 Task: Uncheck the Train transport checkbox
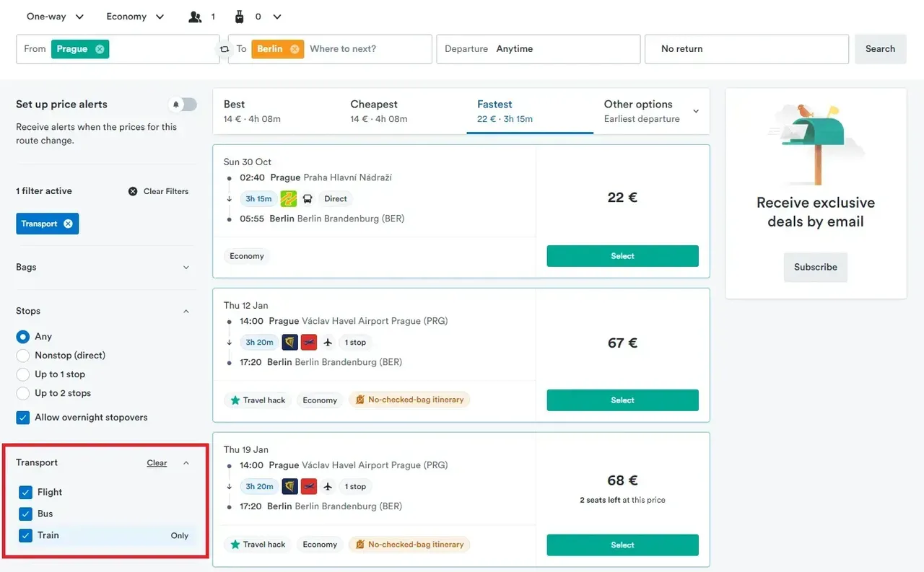pyautogui.click(x=26, y=536)
